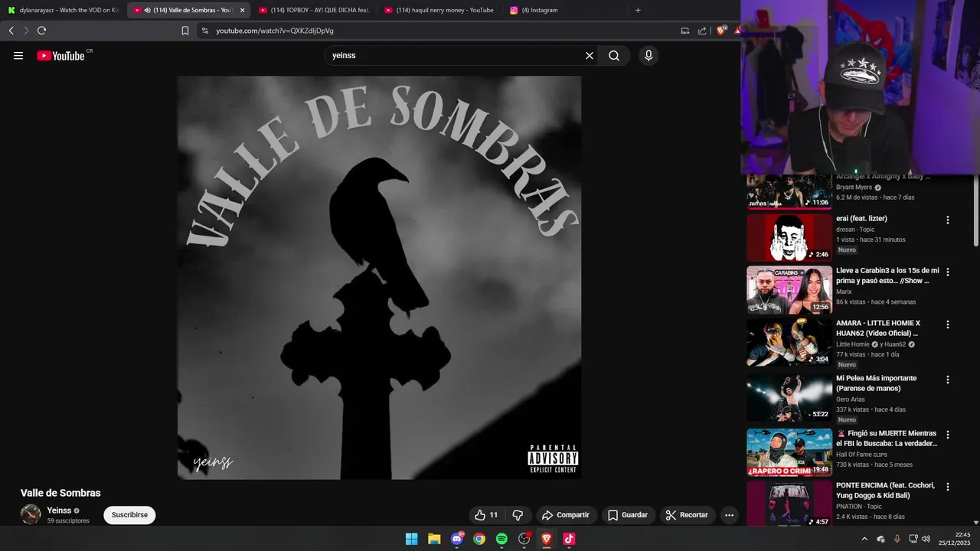This screenshot has width=980, height=551.
Task: Open options for 'Mi Pelea Más importante'
Action: pyautogui.click(x=948, y=380)
